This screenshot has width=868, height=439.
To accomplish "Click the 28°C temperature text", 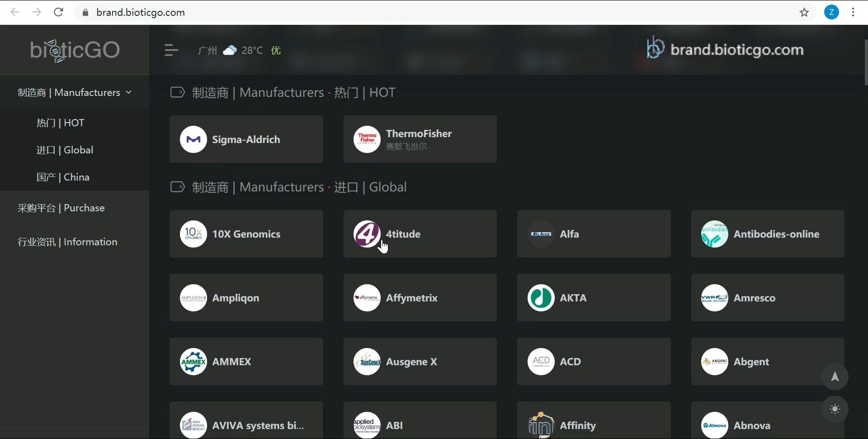I will tap(252, 50).
